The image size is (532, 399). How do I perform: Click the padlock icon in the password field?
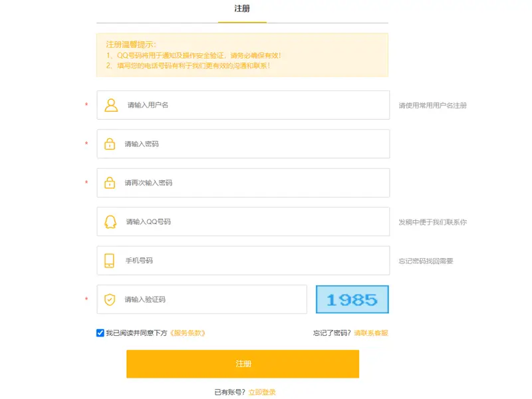click(110, 144)
